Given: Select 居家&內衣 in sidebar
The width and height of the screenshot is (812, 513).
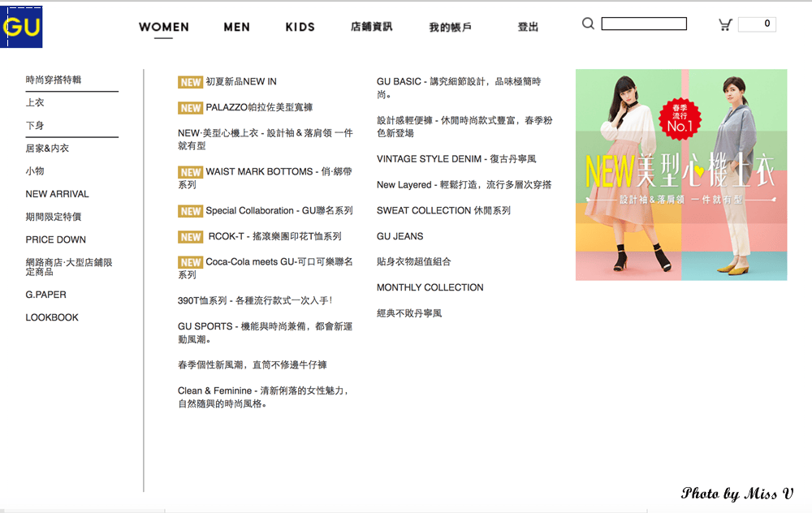Looking at the screenshot, I should [47, 148].
